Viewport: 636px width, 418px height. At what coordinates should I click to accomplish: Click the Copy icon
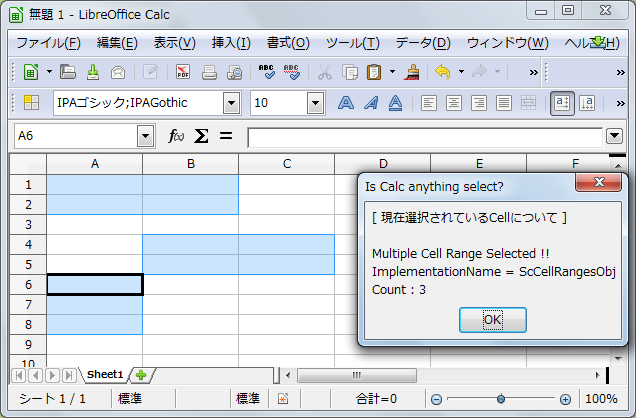[x=349, y=73]
